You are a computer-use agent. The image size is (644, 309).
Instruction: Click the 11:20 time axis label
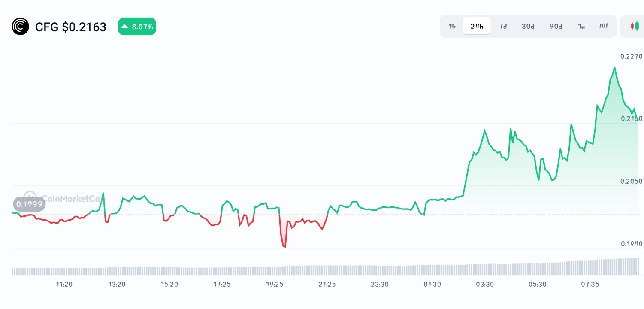point(64,284)
